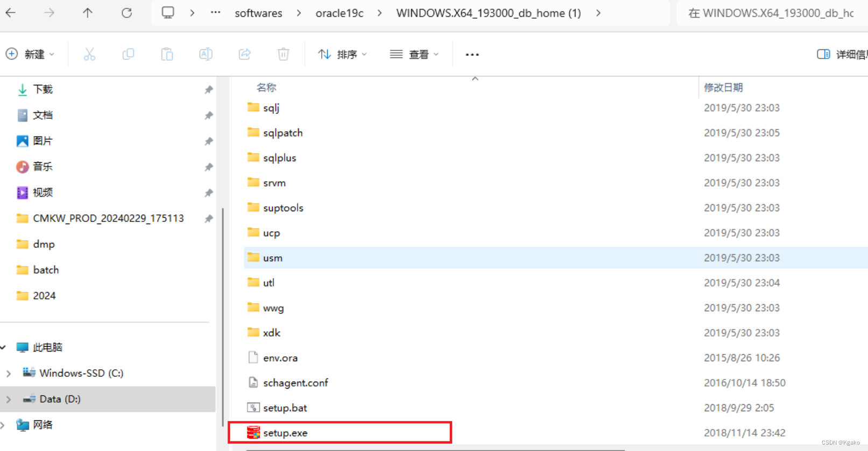Click the softwares breadcrumb
868x451 pixels.
tap(258, 13)
